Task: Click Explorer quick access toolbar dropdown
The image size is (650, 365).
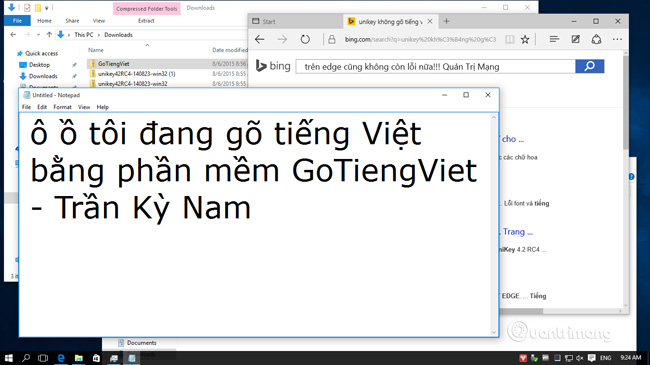Action: [46, 8]
